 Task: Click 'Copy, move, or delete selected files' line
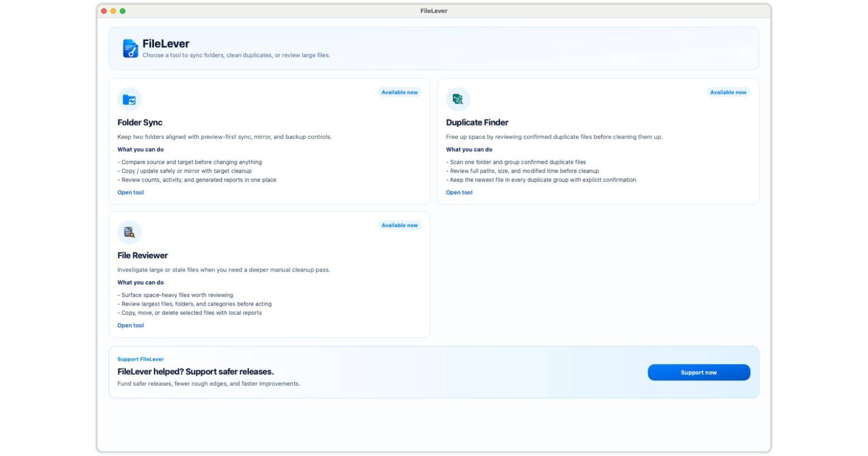[x=190, y=313]
